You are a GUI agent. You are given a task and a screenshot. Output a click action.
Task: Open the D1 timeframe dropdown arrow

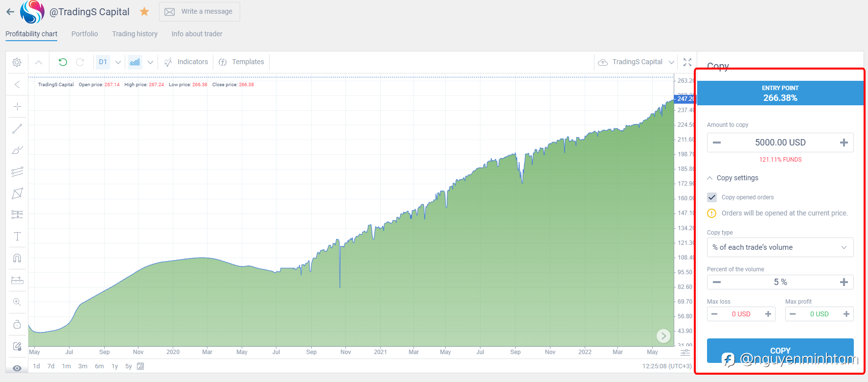[x=118, y=62]
